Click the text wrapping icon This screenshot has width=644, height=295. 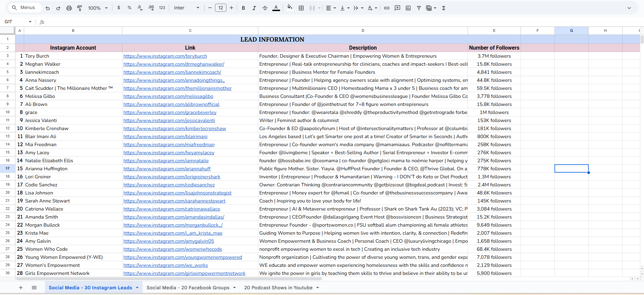[356, 8]
